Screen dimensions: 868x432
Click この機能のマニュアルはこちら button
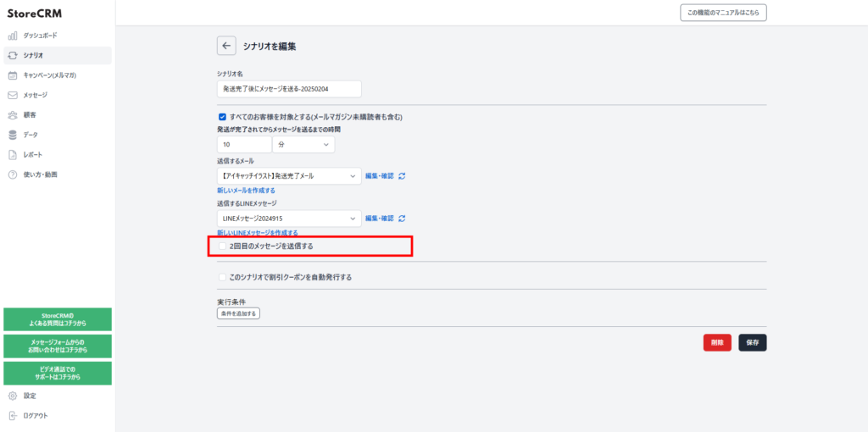(723, 13)
